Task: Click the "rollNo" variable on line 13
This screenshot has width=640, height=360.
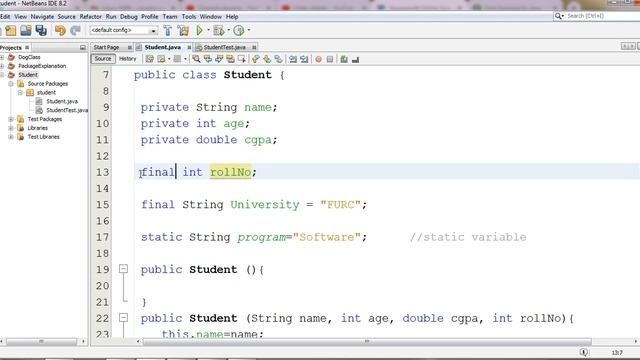Action: (230, 172)
